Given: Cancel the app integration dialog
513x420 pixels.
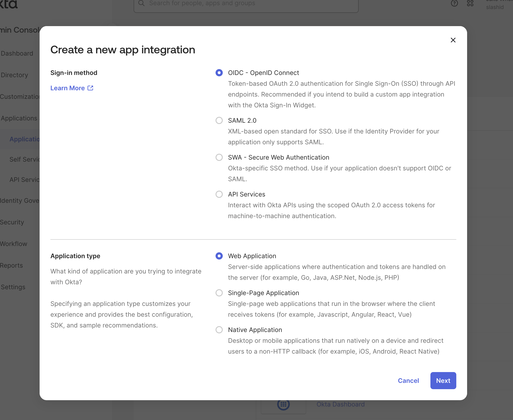Looking at the screenshot, I should click(408, 381).
